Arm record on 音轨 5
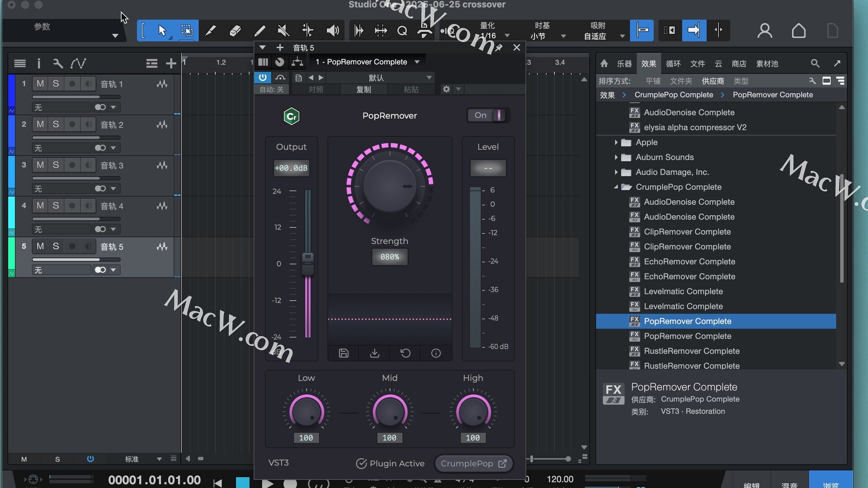 72,246
